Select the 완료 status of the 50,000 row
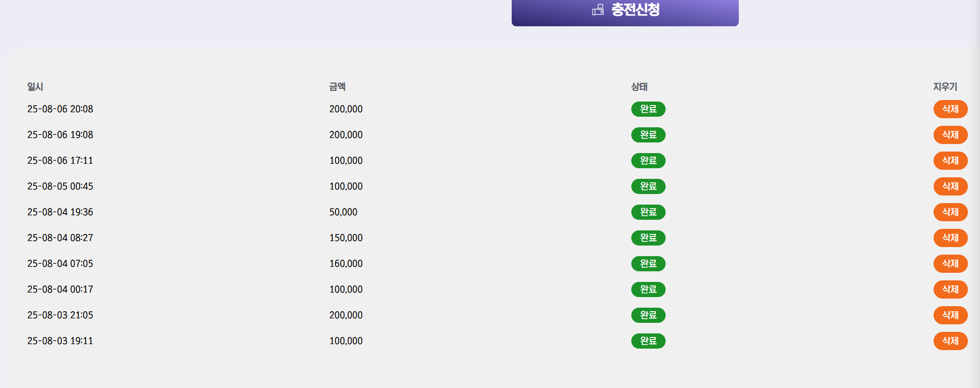Screen dimensions: 980x388 pos(648,212)
